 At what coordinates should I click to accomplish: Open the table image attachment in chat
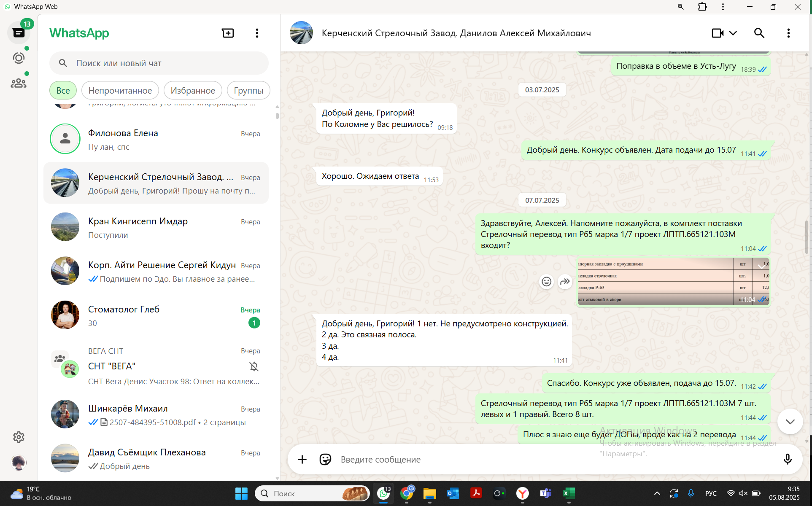(673, 281)
